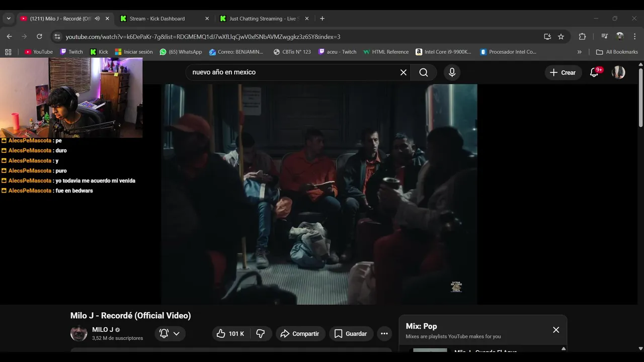Open the All Bookmarks folder

[617, 52]
